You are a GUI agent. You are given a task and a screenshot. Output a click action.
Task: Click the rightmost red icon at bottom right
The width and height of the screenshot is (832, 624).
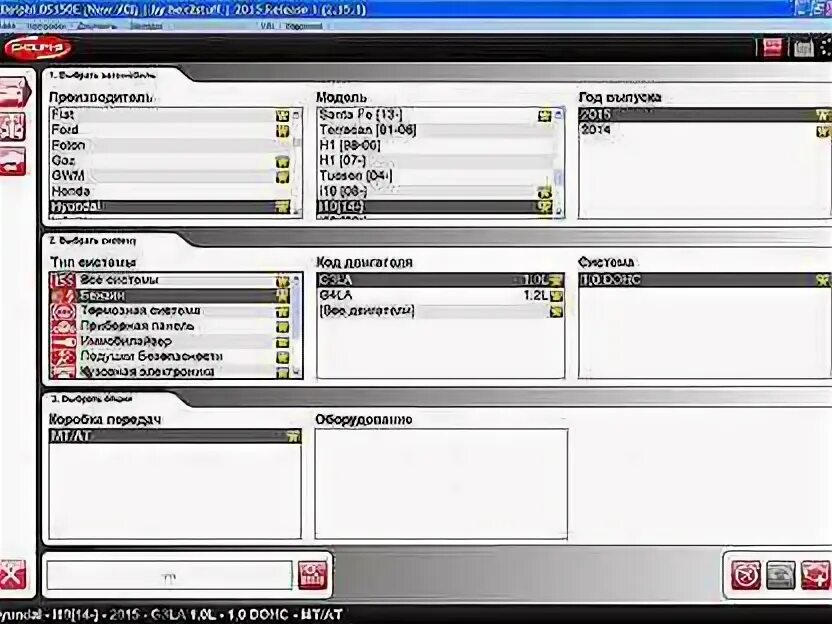pyautogui.click(x=816, y=575)
